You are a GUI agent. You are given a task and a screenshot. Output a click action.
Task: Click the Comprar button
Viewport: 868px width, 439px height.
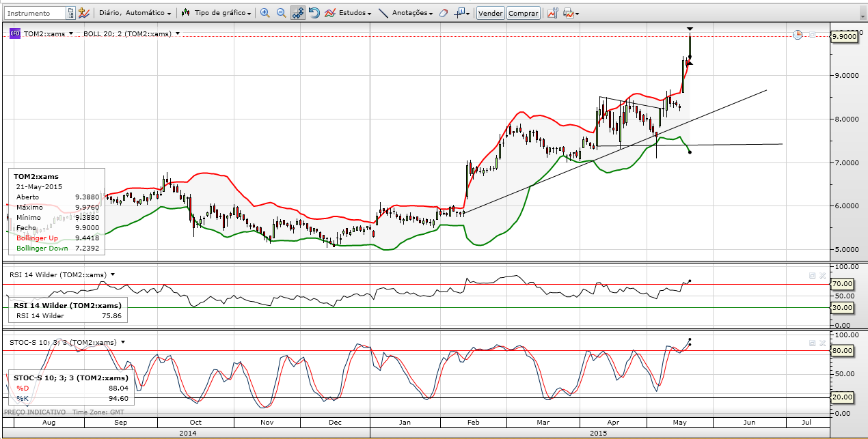(x=524, y=13)
